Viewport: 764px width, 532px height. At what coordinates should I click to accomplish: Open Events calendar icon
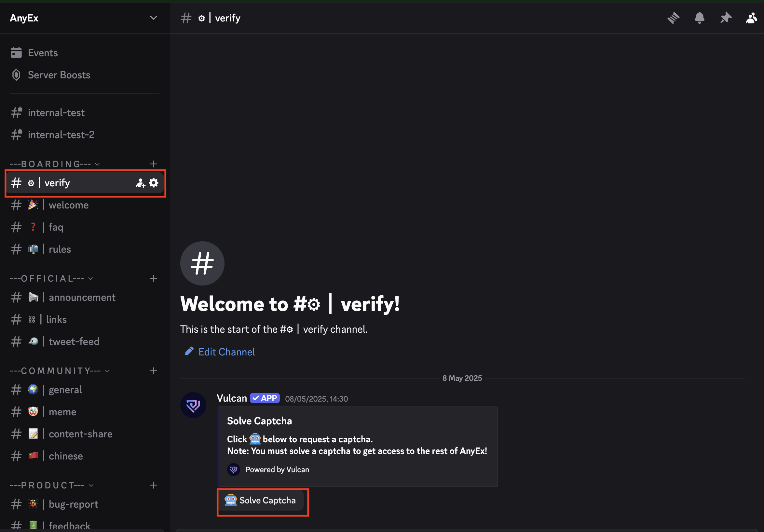16,53
